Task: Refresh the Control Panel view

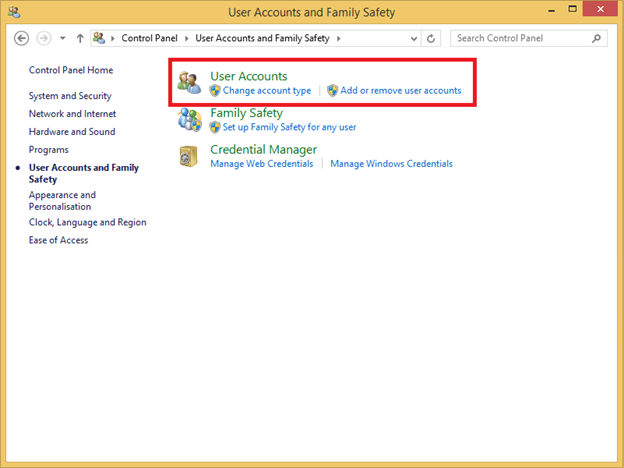Action: [431, 39]
